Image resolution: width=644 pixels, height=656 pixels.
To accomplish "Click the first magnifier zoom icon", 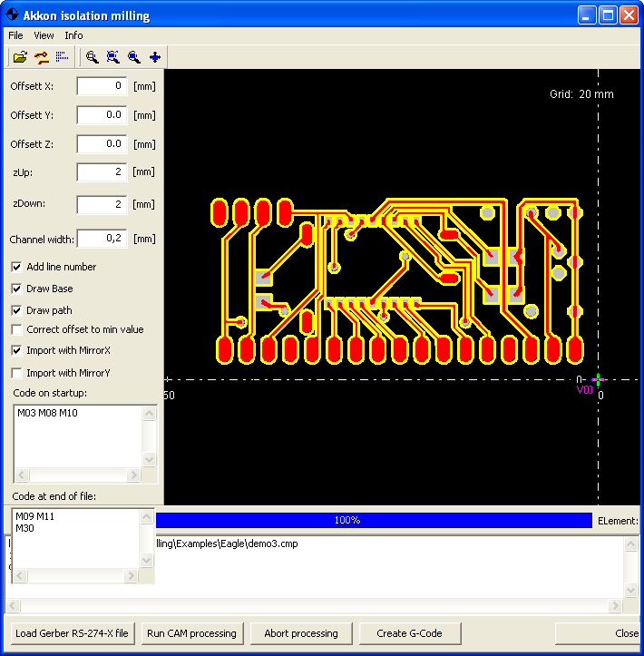I will coord(93,57).
